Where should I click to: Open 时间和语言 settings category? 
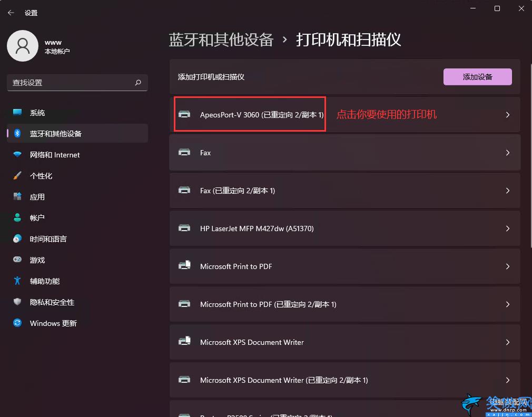(x=77, y=239)
